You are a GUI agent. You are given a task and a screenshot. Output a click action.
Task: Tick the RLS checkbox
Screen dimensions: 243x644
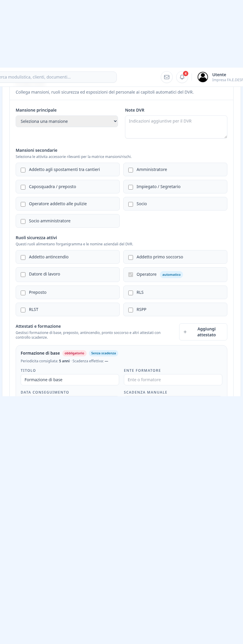[131, 293]
